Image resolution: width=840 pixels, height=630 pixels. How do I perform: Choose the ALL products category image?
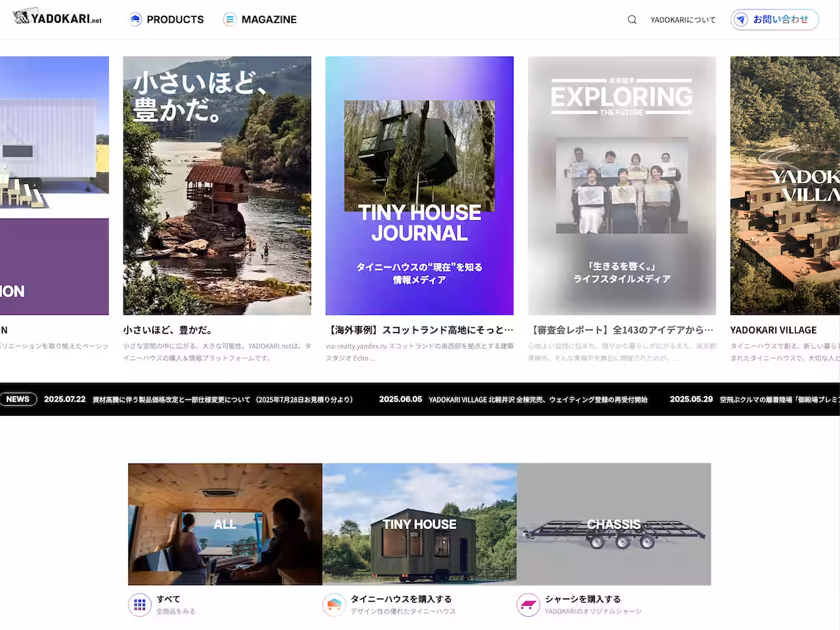tap(225, 524)
